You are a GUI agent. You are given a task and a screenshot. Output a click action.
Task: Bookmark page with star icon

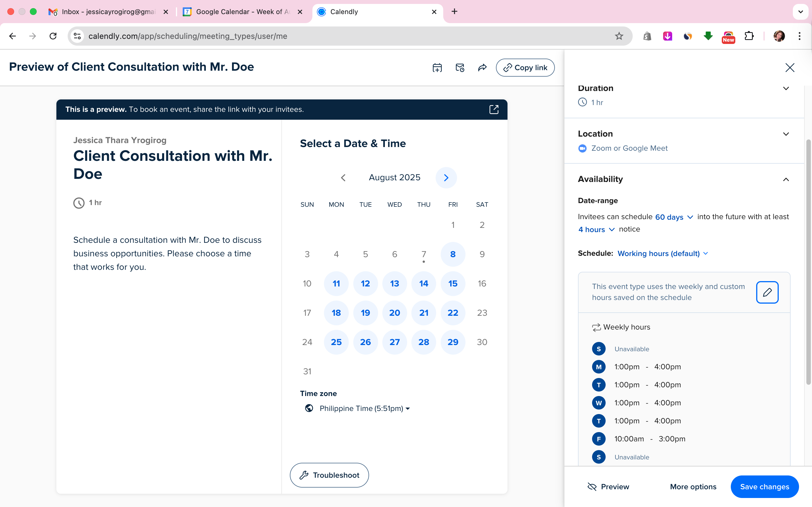point(619,36)
